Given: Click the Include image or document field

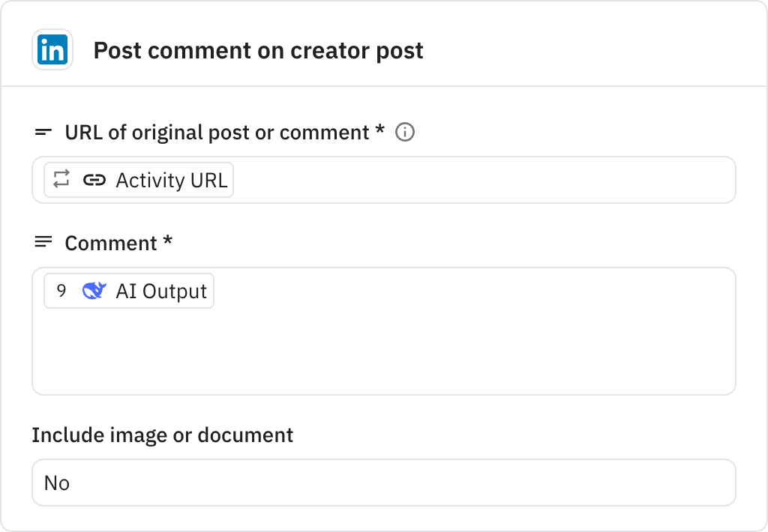Looking at the screenshot, I should click(162, 435).
